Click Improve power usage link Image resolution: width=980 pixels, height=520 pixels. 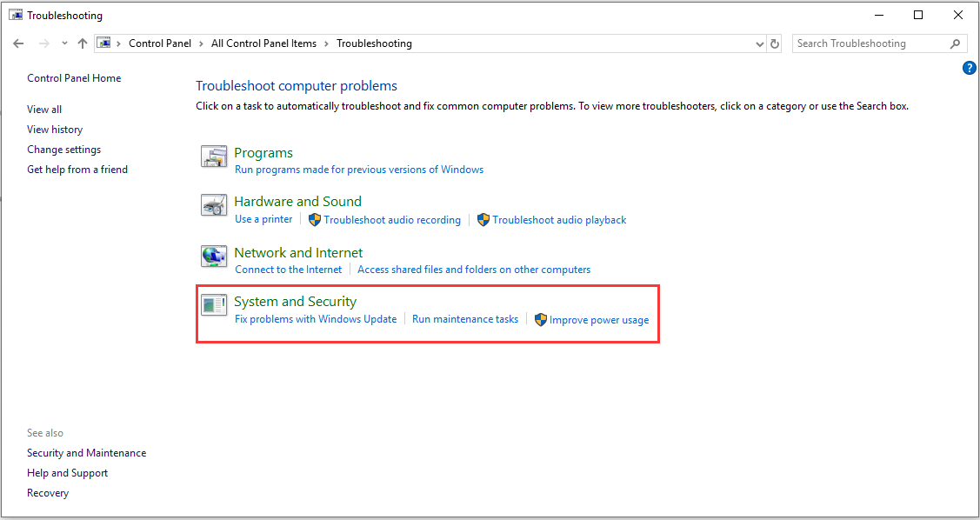[x=599, y=320]
